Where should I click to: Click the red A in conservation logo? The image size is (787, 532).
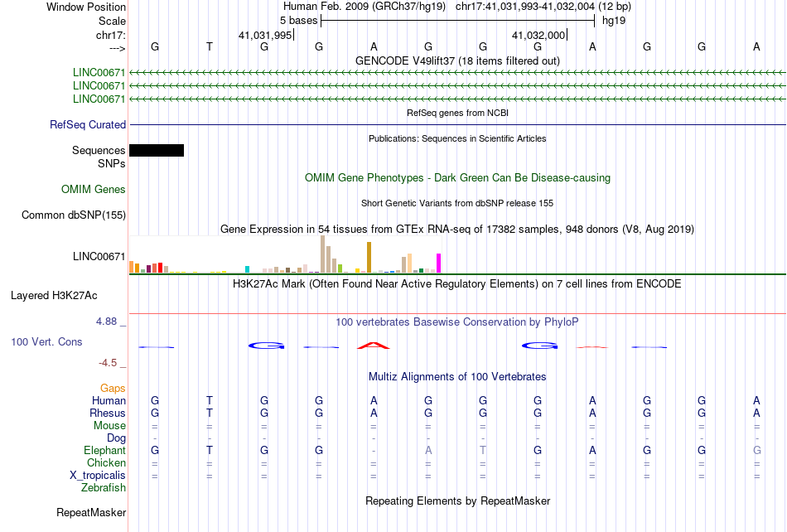pyautogui.click(x=374, y=346)
